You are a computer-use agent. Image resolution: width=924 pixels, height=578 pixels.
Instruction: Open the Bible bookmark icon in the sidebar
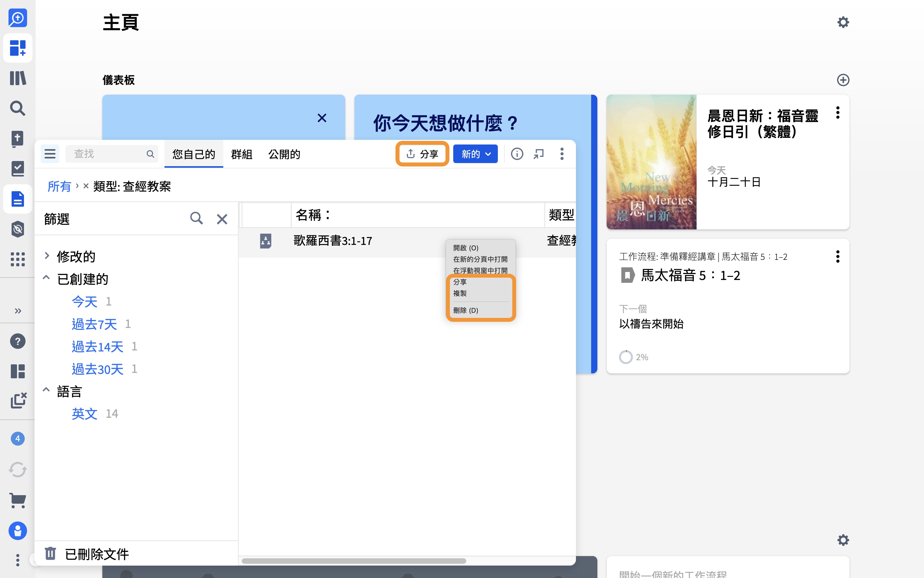click(18, 139)
